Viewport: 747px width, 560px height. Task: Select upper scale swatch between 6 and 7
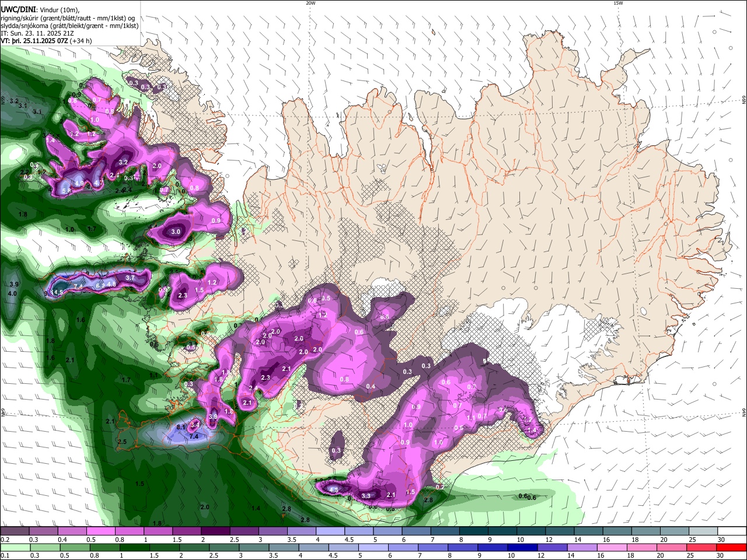416,531
